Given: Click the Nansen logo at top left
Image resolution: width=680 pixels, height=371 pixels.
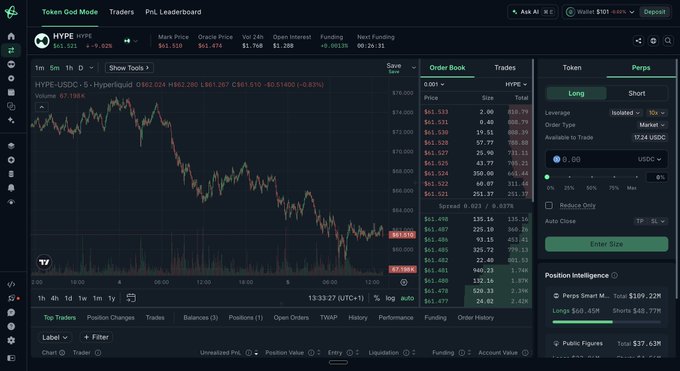Looking at the screenshot, I should (11, 12).
